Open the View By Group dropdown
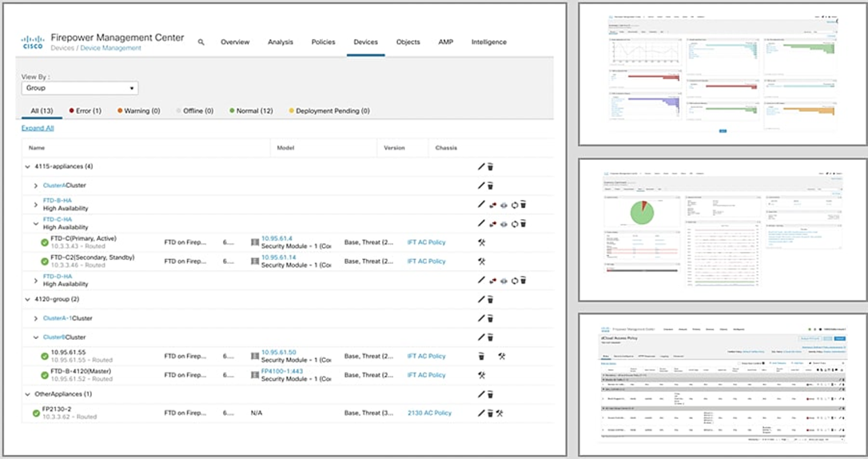 coord(80,88)
